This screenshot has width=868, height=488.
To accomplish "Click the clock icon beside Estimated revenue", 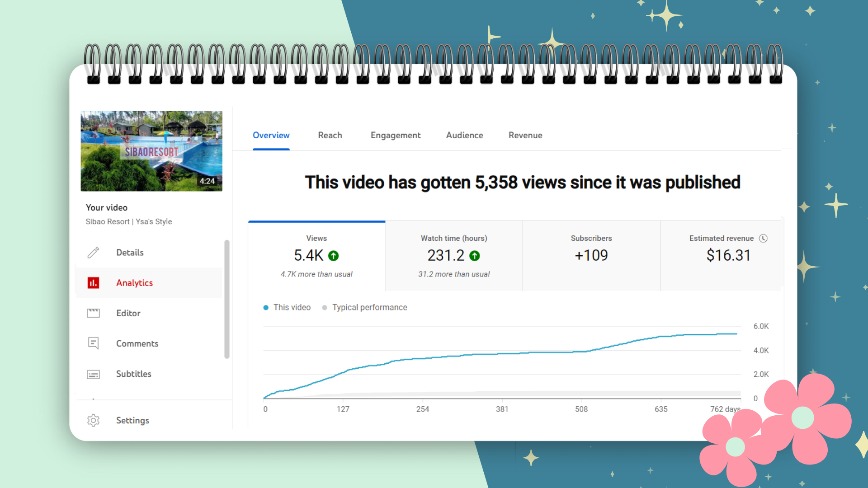I will pyautogui.click(x=763, y=238).
